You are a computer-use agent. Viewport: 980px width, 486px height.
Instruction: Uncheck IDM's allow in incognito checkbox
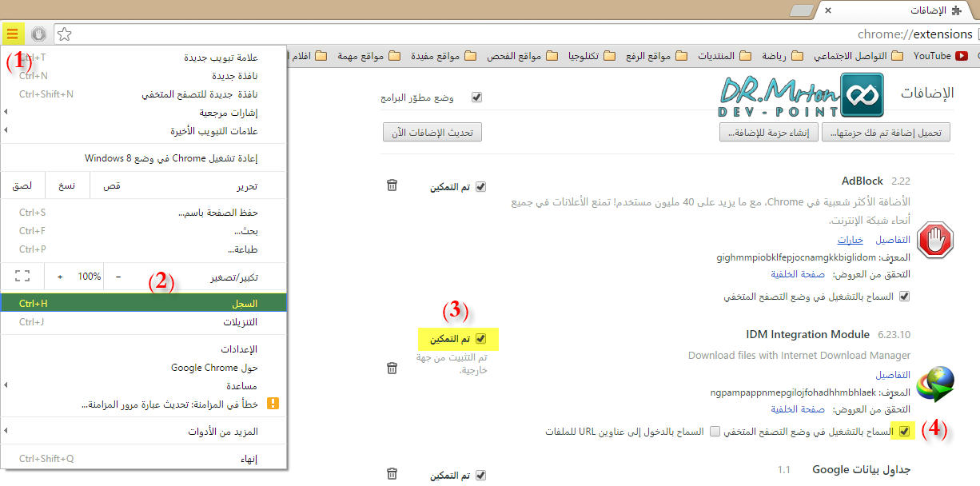click(904, 432)
